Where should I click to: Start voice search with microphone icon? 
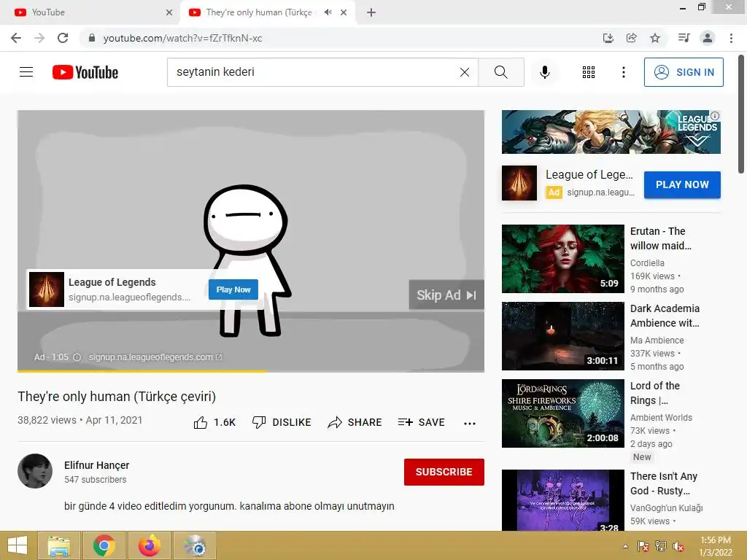[x=545, y=72]
